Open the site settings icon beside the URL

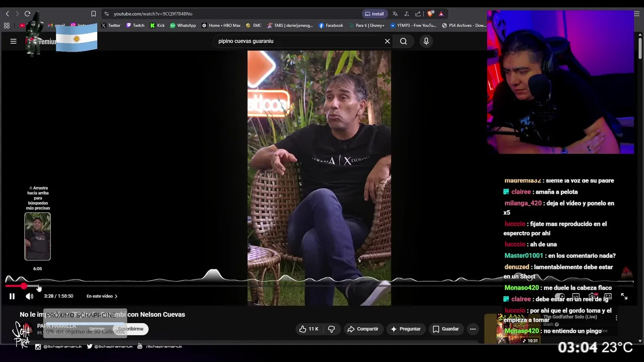(106, 14)
